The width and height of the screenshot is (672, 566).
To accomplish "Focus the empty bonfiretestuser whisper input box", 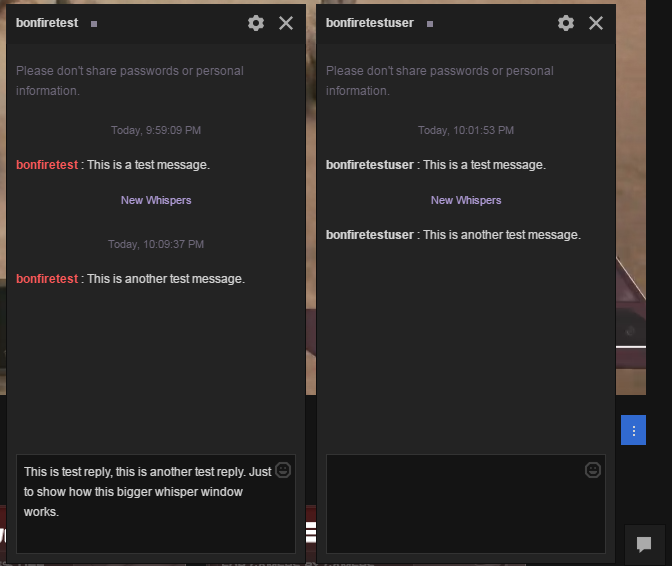I will 466,504.
